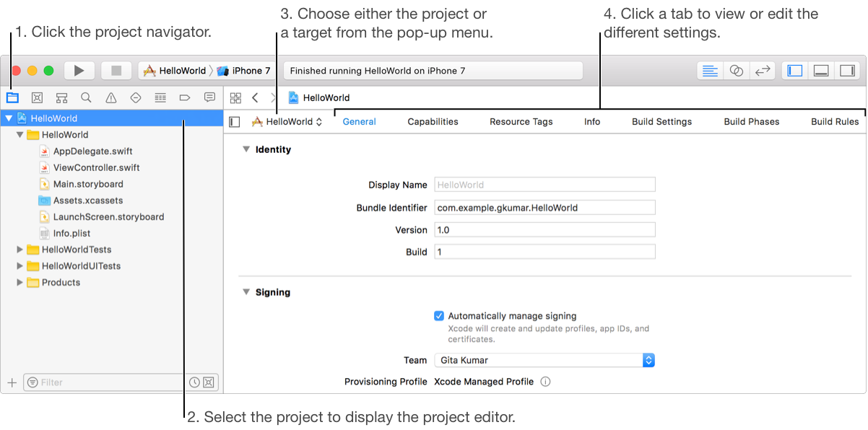Open the Team pop-up menu
Viewport: 868px width, 430px height.
coord(544,360)
